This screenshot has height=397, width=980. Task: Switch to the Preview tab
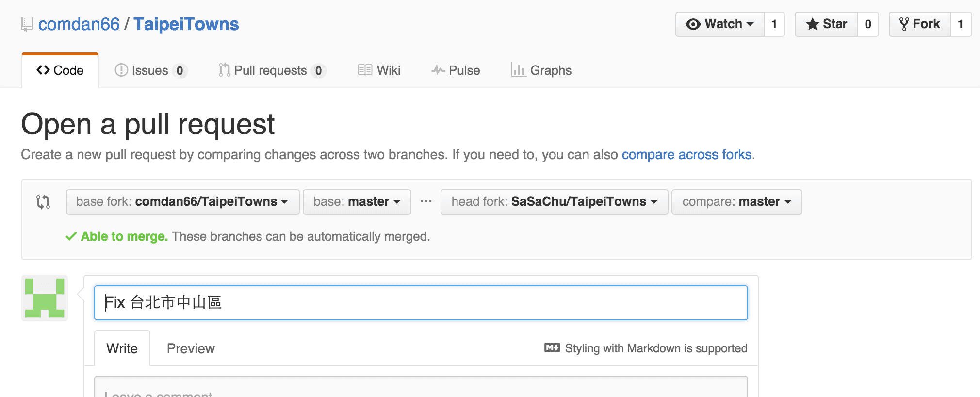click(191, 348)
